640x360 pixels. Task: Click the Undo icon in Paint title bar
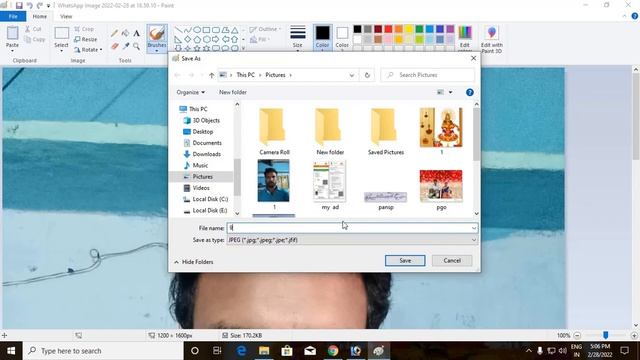(29, 5)
